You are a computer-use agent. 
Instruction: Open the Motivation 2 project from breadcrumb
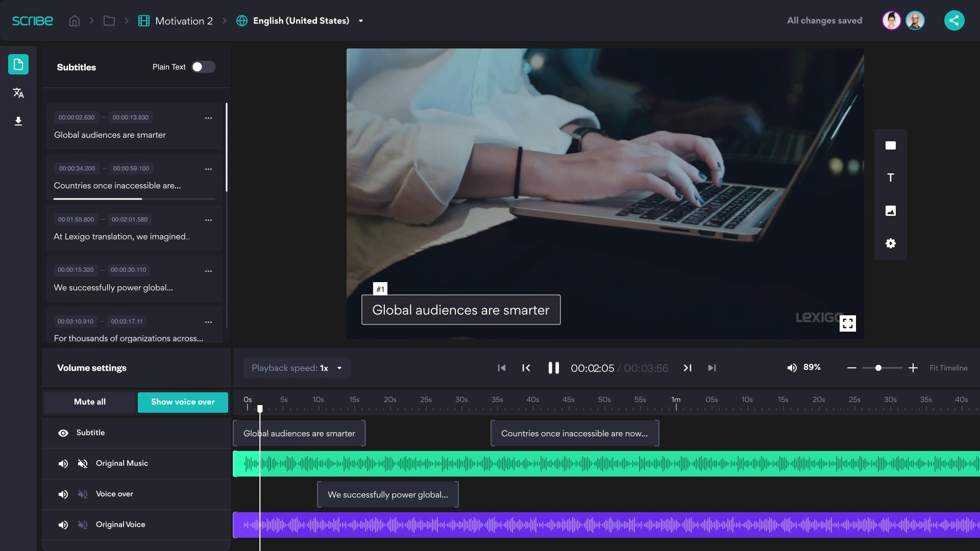183,21
